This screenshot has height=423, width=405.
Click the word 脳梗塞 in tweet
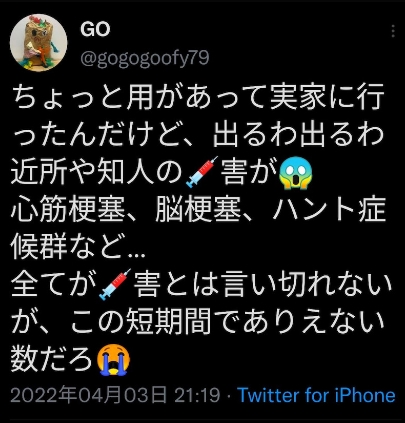(x=198, y=210)
